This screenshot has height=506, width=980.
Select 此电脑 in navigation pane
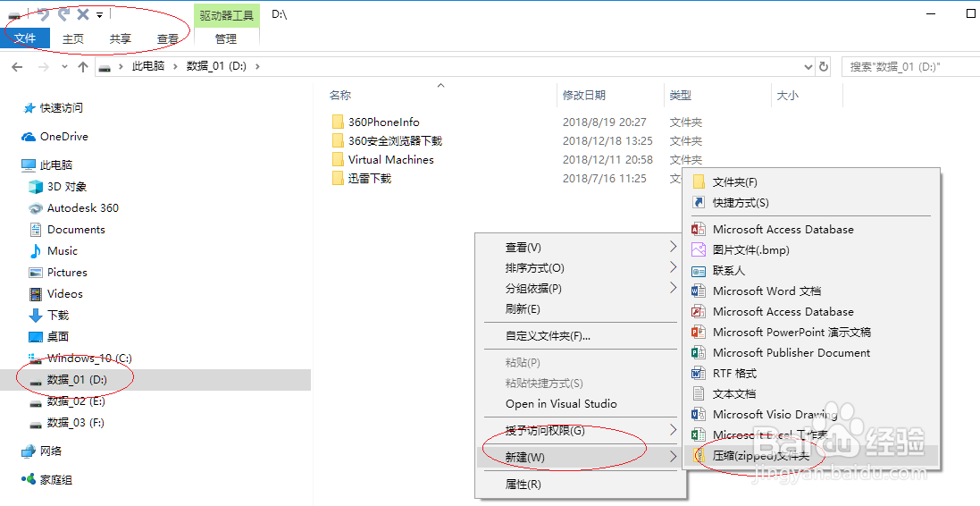tap(56, 165)
